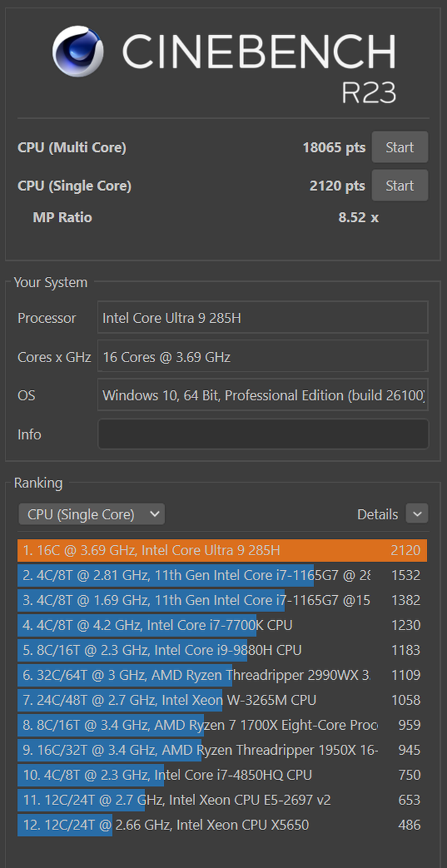Click the Cores x GHz field
This screenshot has height=868, width=447.
point(263,357)
